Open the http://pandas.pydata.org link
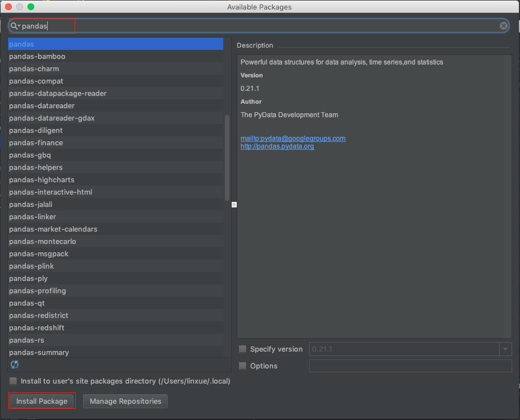 click(x=277, y=146)
